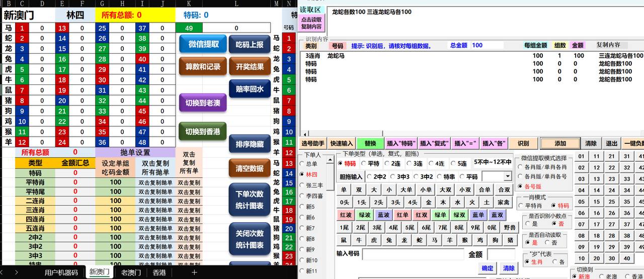
Task: Select the 新澳门 sheet tab
Action: pyautogui.click(x=99, y=272)
